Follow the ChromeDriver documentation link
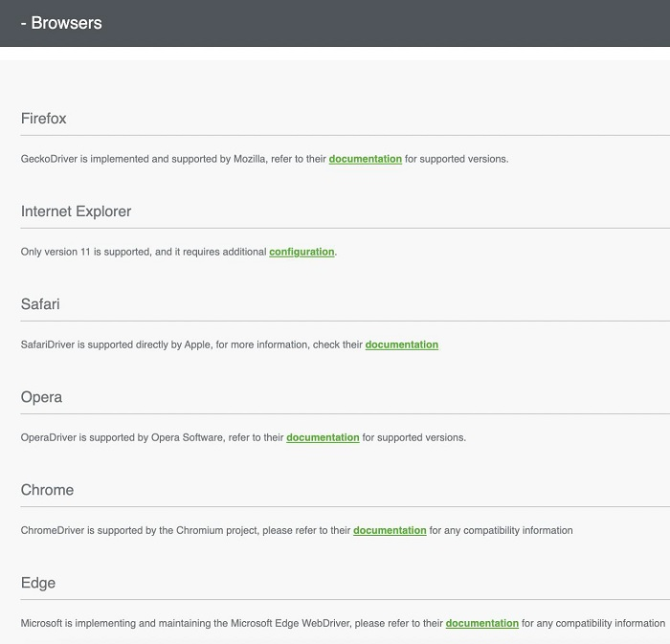The width and height of the screenshot is (670, 644). click(390, 530)
